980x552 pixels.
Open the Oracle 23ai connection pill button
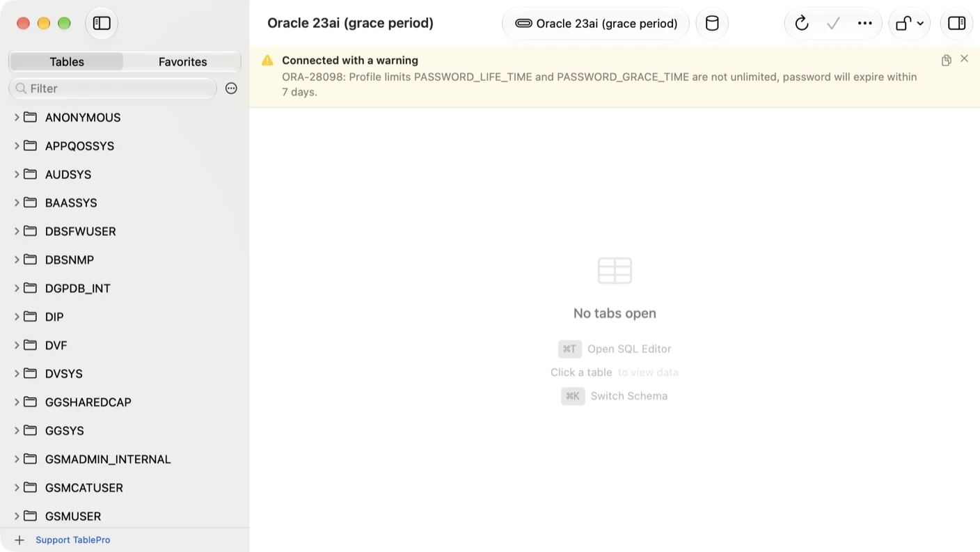pyautogui.click(x=596, y=23)
